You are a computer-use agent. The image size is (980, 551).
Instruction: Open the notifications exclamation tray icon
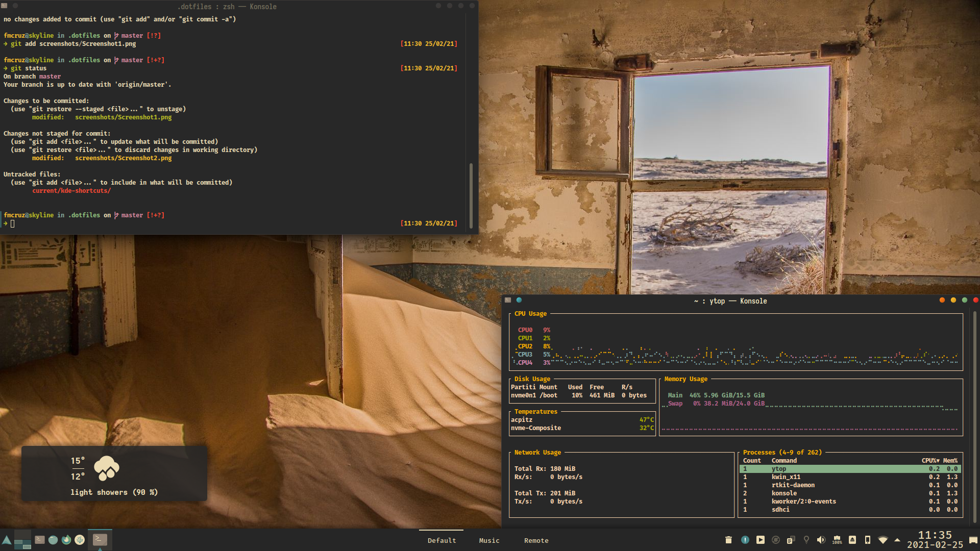coord(745,540)
